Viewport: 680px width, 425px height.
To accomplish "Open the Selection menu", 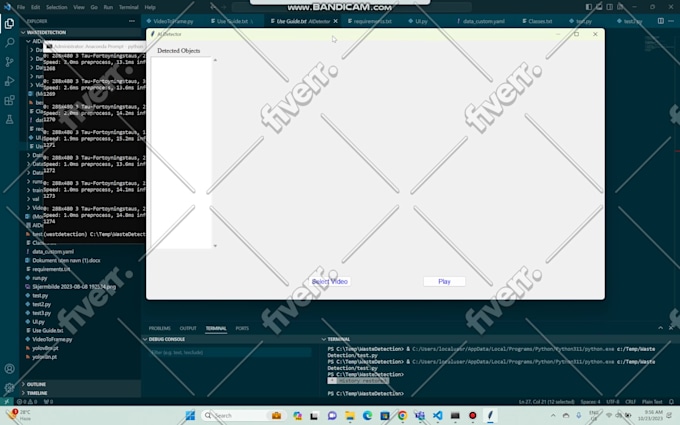I will coord(57,7).
